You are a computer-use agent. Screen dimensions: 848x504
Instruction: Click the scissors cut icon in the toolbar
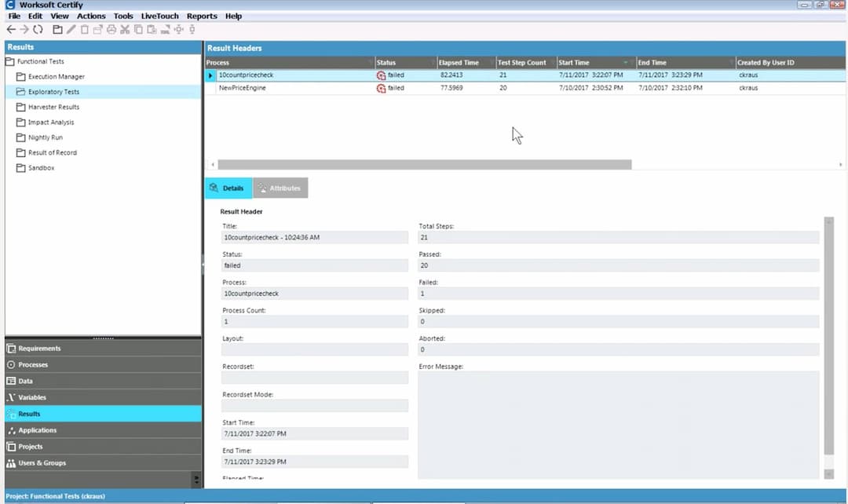pos(125,29)
